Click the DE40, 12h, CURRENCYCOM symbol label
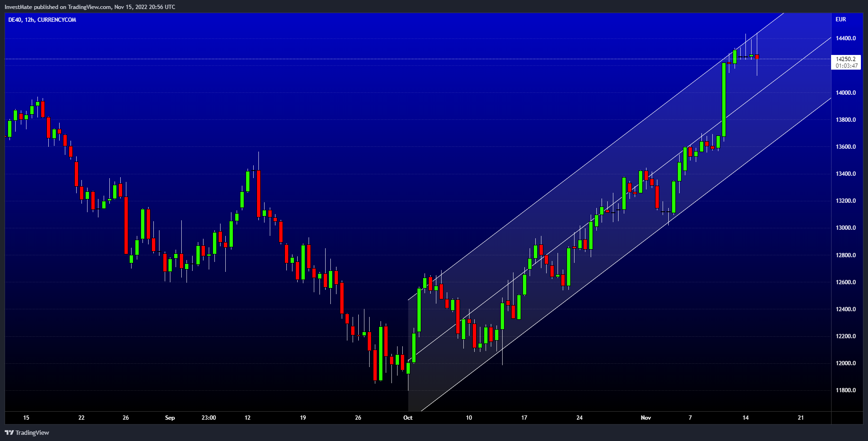The width and height of the screenshot is (868, 441). pos(42,20)
